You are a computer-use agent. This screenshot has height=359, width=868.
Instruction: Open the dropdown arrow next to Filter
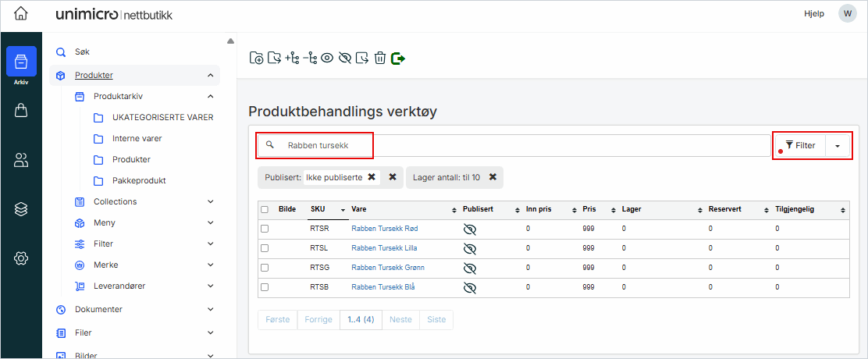(838, 146)
